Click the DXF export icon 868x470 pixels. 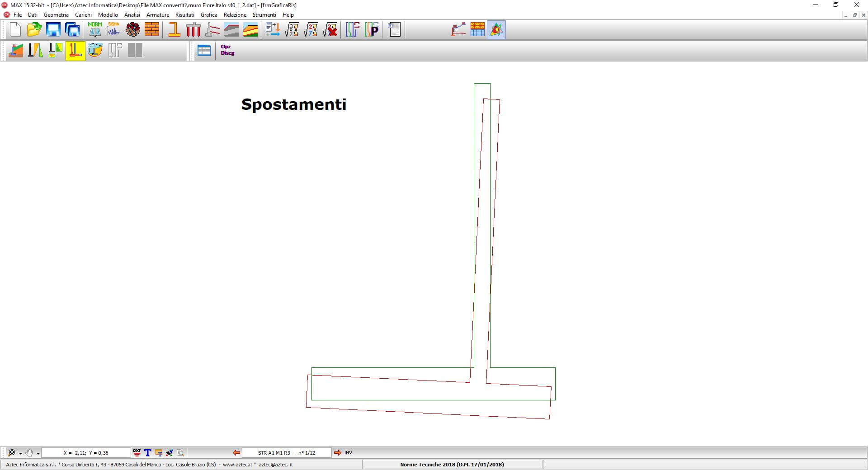tap(137, 452)
